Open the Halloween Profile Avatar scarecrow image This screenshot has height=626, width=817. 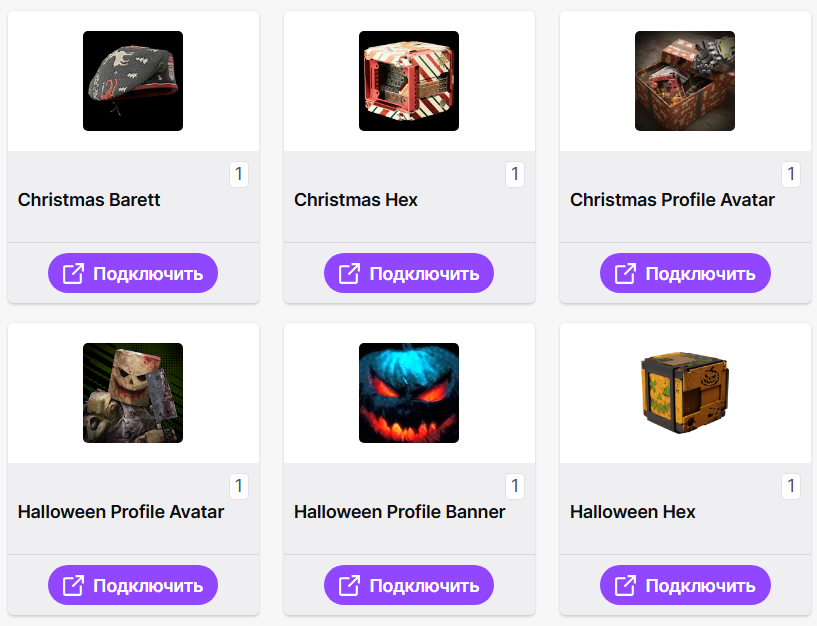pyautogui.click(x=133, y=393)
